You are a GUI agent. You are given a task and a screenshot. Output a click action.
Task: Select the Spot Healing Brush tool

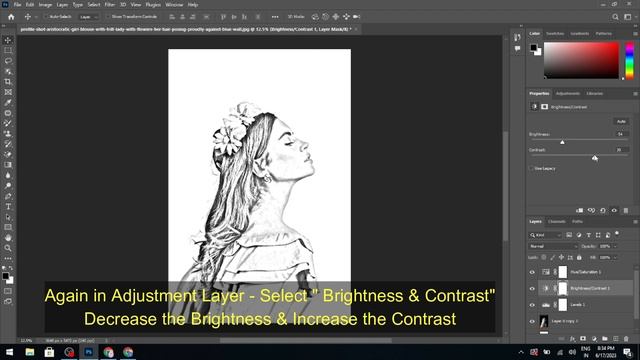[8, 113]
